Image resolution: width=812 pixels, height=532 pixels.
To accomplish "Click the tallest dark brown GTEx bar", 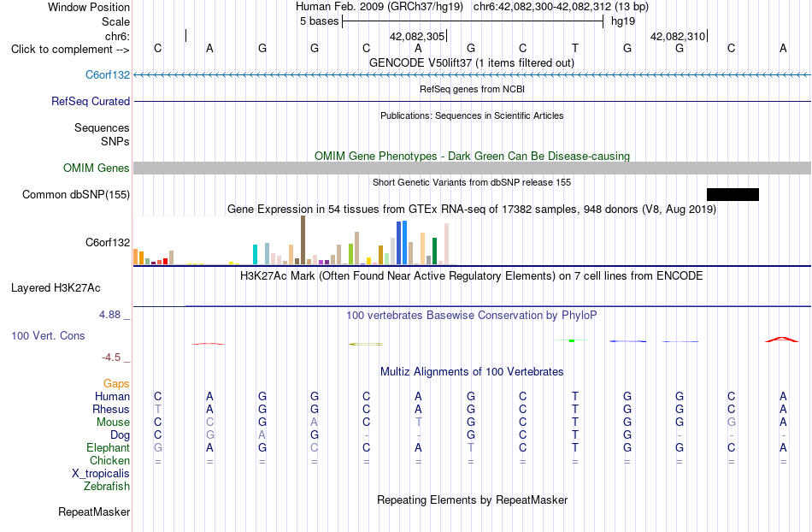I will click(303, 240).
